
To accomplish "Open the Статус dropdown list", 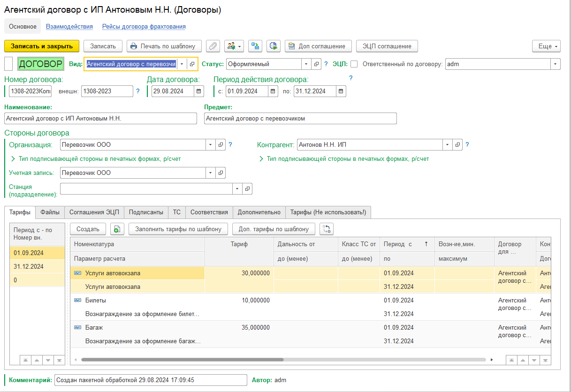I will 306,64.
